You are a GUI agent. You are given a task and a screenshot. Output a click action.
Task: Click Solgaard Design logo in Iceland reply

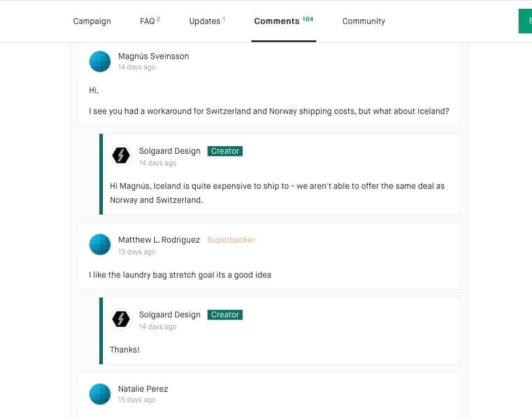click(121, 156)
